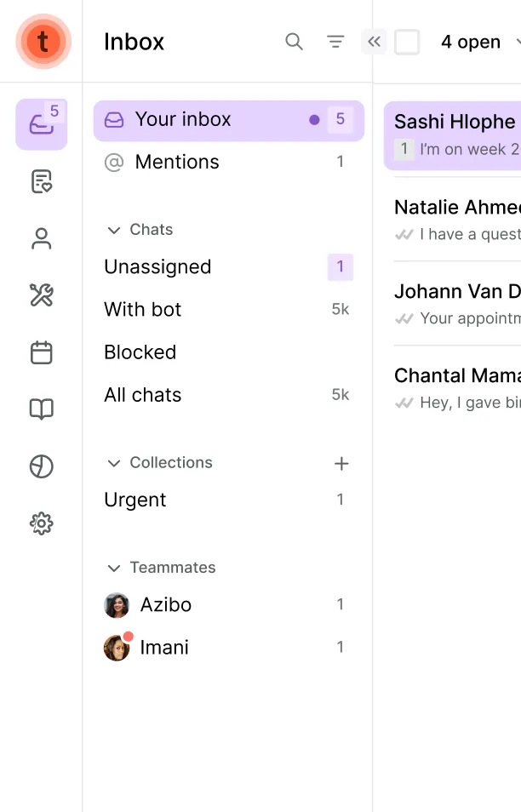Open the filter lines icon

click(335, 42)
